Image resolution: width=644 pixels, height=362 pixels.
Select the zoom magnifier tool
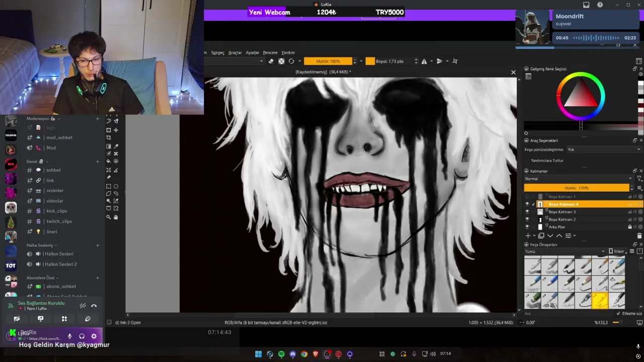coord(108,217)
